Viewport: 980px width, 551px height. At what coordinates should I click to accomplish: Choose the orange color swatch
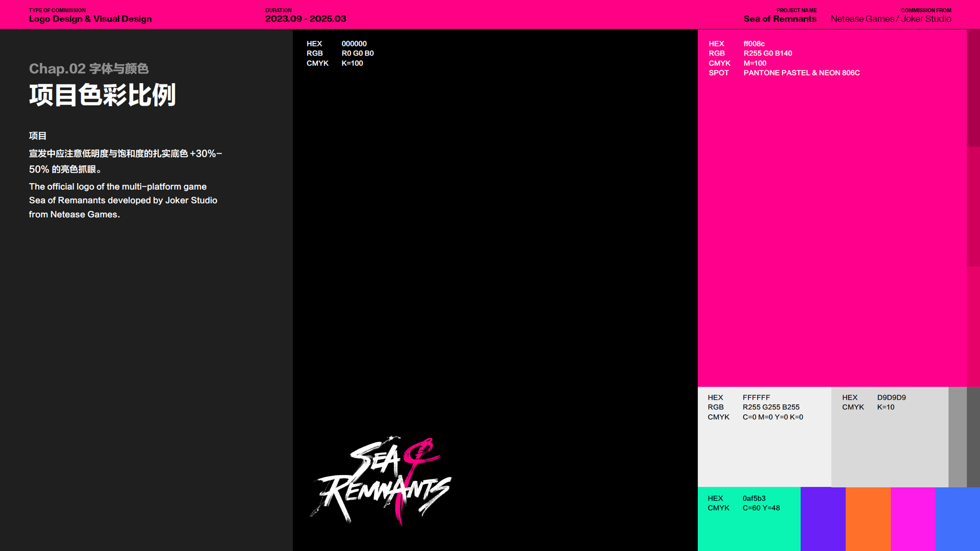(868, 519)
